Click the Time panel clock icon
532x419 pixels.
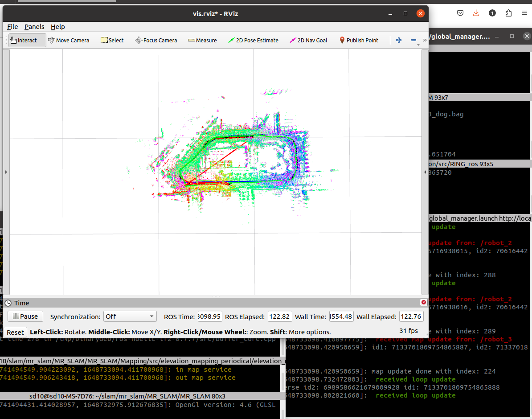click(x=8, y=303)
